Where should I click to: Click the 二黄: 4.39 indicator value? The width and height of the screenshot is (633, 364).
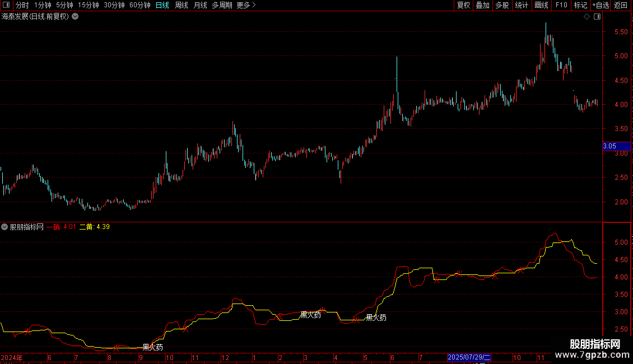(95, 227)
